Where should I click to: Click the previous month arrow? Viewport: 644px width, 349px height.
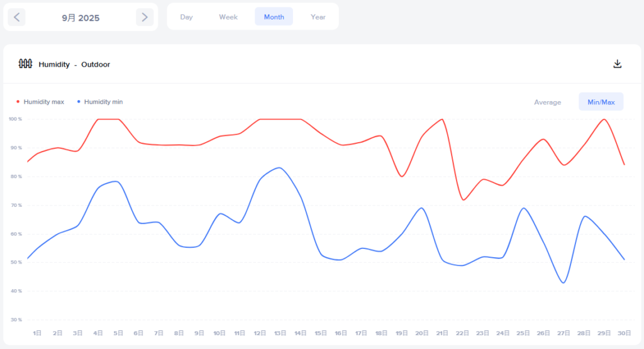(17, 17)
